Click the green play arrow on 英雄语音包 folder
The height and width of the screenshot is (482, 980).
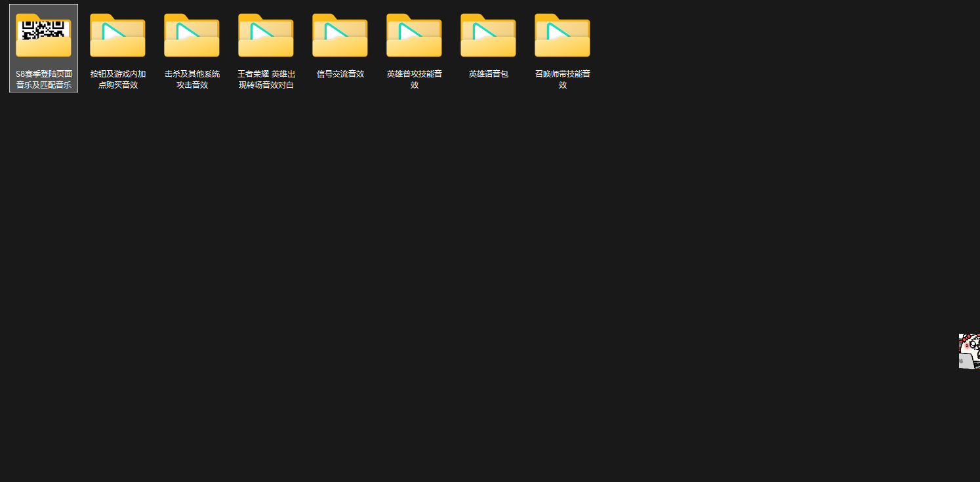pyautogui.click(x=483, y=31)
